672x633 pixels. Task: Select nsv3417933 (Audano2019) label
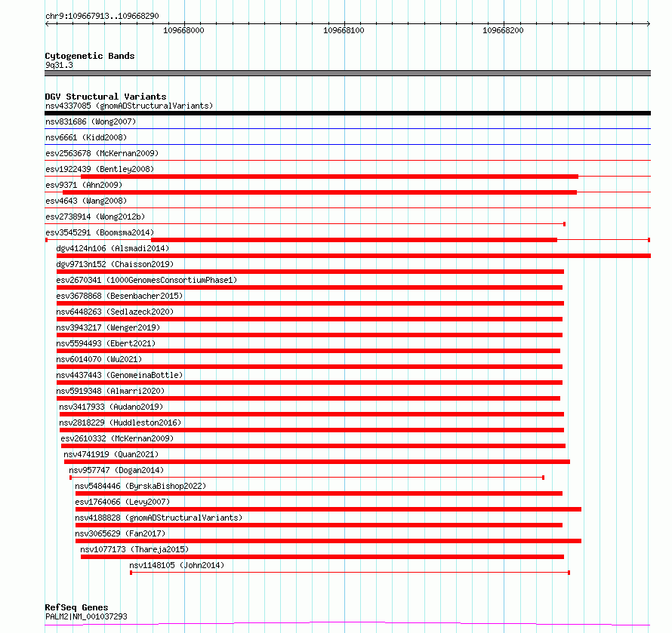point(111,407)
